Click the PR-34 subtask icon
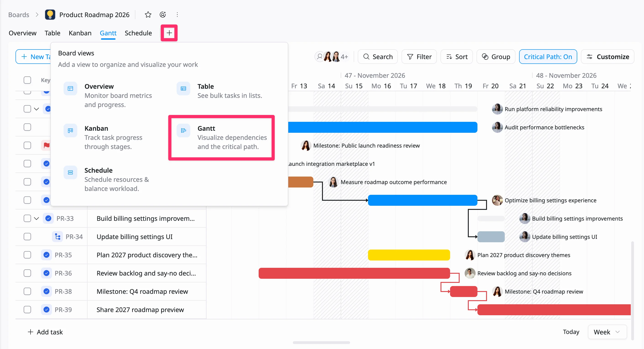This screenshot has height=349, width=644. pyautogui.click(x=58, y=237)
